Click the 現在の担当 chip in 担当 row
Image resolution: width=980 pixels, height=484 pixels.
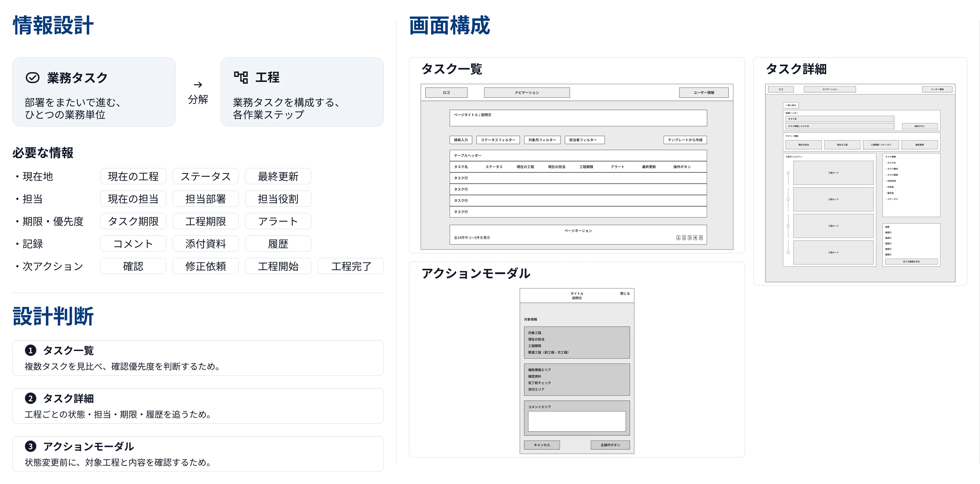133,199
